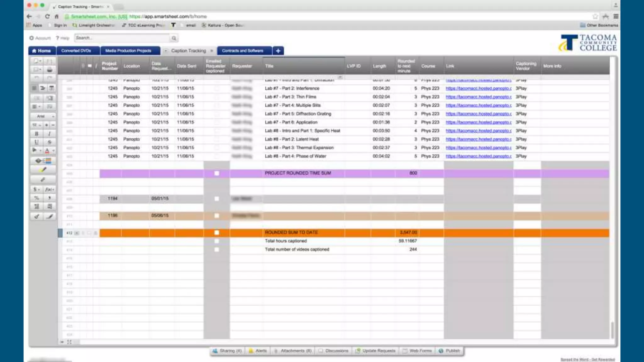Open browser hamburger menu
Screen dimensions: 644x362
pyautogui.click(x=616, y=16)
